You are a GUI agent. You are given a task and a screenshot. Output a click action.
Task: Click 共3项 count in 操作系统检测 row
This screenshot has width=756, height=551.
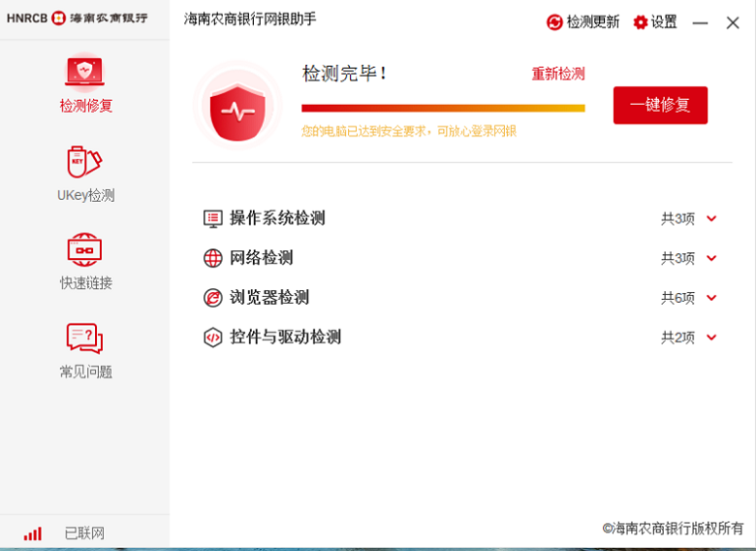coord(677,219)
